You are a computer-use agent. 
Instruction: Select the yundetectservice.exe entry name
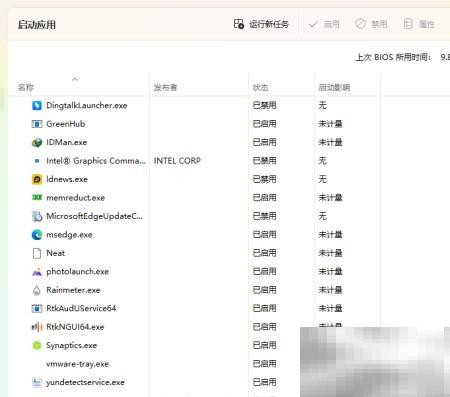(x=85, y=382)
